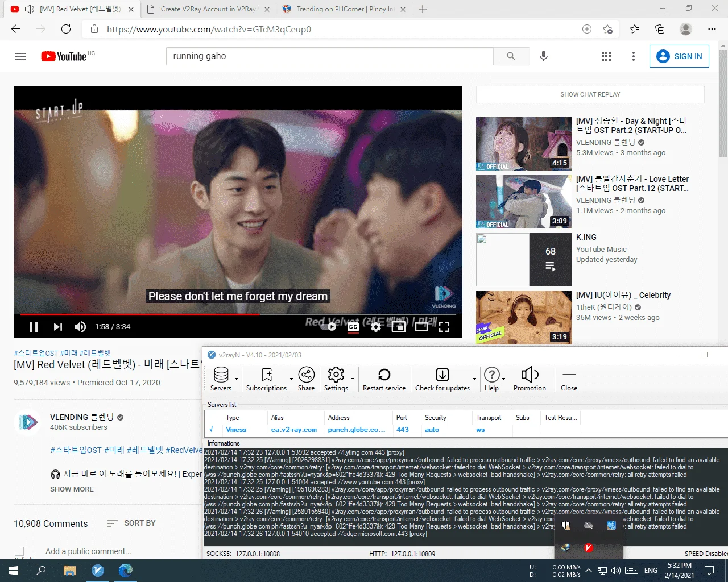This screenshot has height=582, width=728.
Task: Run the YouTube search with the magnifier button
Action: (x=511, y=56)
